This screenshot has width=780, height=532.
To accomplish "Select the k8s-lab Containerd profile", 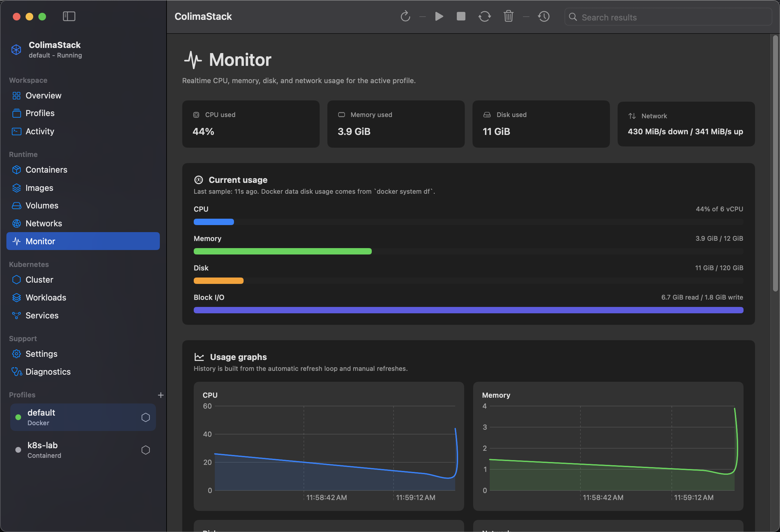I will click(83, 450).
